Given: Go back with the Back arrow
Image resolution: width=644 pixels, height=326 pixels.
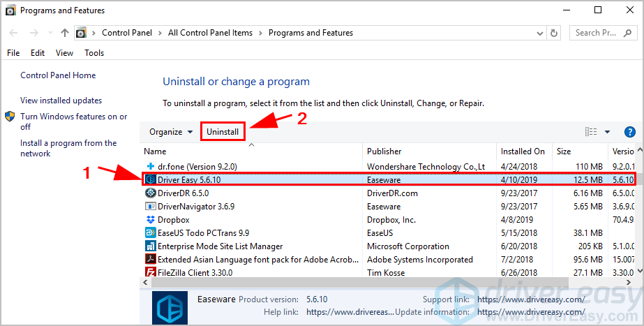Looking at the screenshot, I should 13,33.
